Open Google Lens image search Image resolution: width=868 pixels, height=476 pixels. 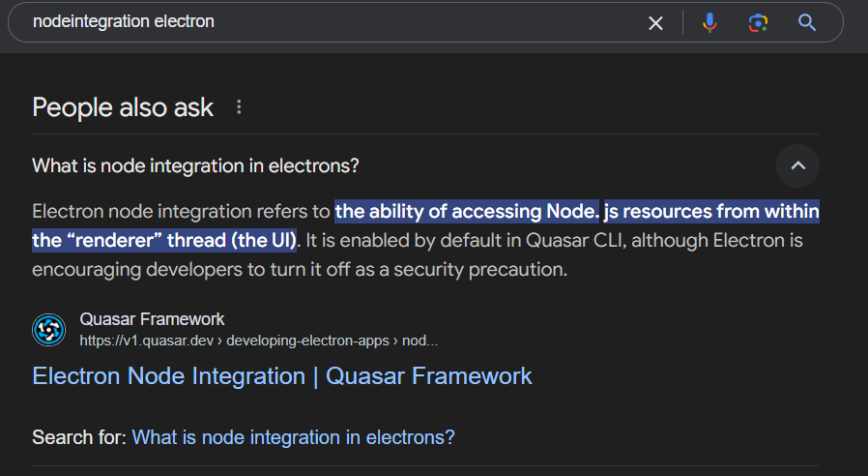(758, 22)
